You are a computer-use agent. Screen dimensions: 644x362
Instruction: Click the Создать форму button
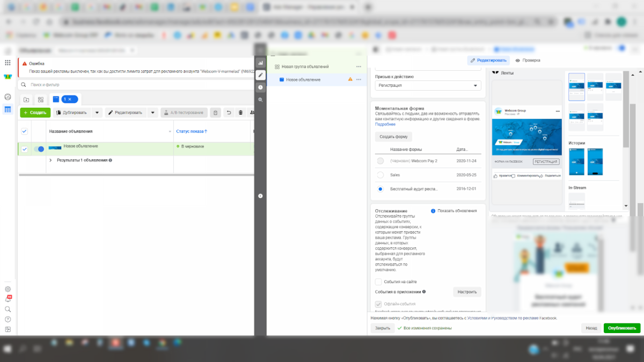pyautogui.click(x=393, y=136)
